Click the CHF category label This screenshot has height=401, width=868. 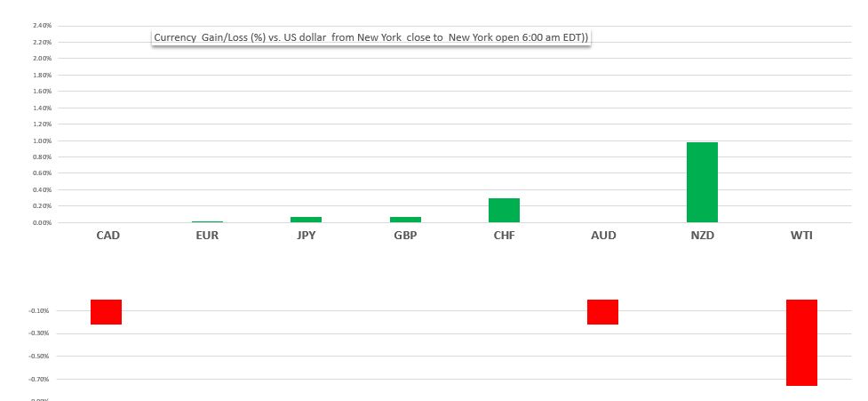pos(504,236)
